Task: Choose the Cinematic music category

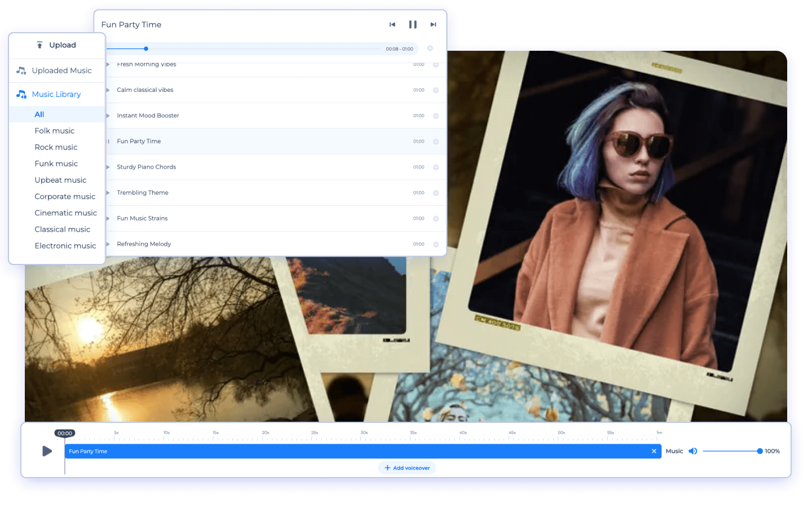Action: (x=65, y=213)
